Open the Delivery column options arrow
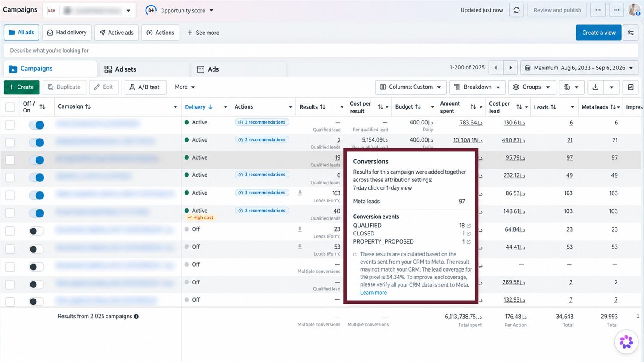 (225, 107)
